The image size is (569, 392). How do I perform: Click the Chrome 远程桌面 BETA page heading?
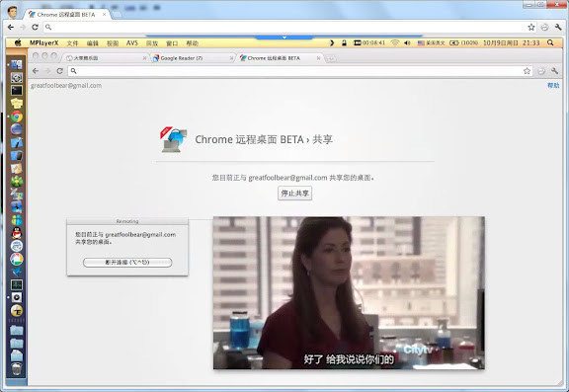[x=264, y=139]
